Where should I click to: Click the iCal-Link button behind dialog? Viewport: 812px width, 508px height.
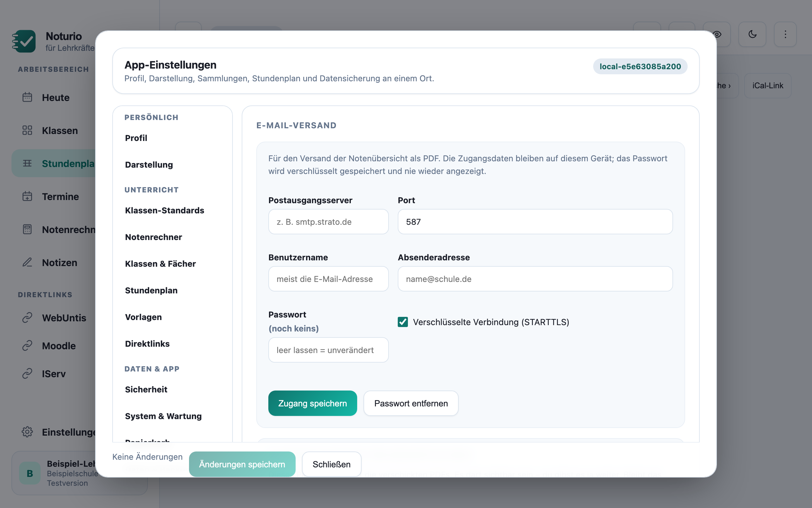(768, 86)
